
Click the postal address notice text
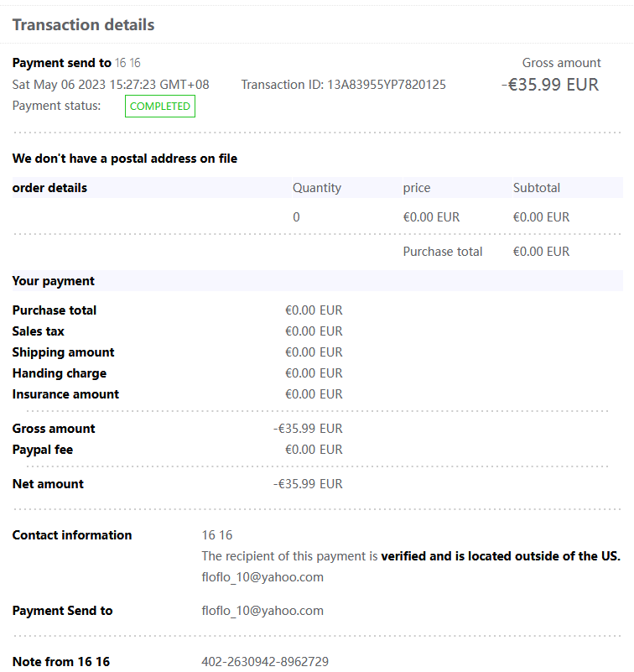124,159
